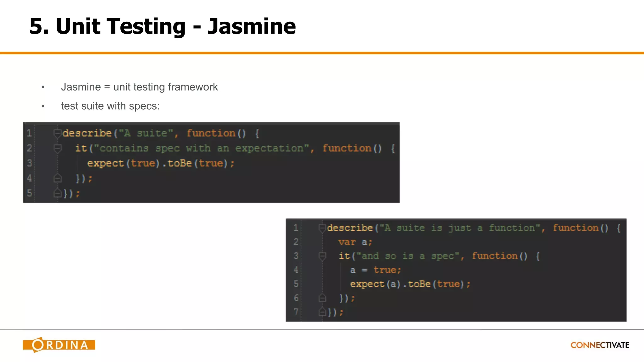Collapse the "and so is a spec" fold marker
The height and width of the screenshot is (362, 644).
pos(322,256)
